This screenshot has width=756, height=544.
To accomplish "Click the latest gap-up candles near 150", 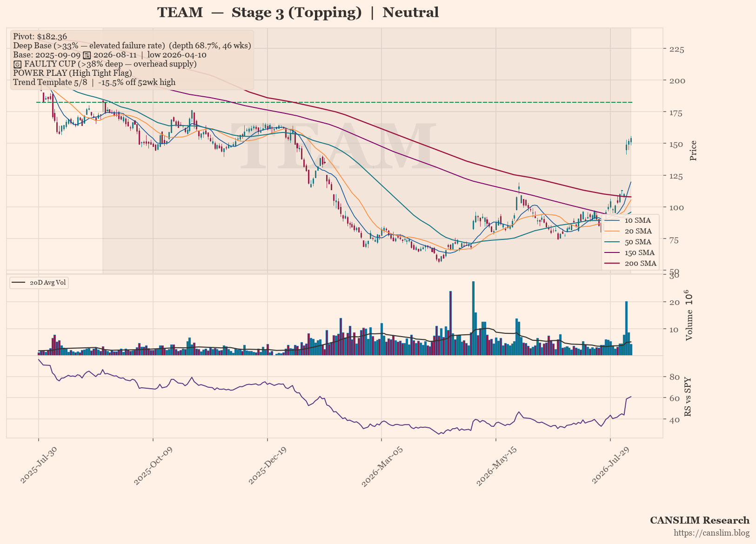I will click(629, 145).
